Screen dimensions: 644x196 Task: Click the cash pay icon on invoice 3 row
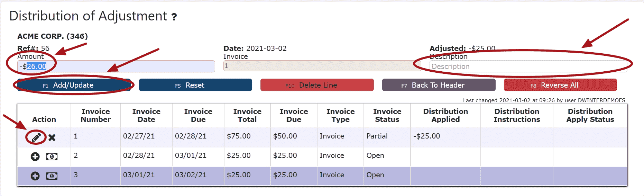pyautogui.click(x=52, y=176)
